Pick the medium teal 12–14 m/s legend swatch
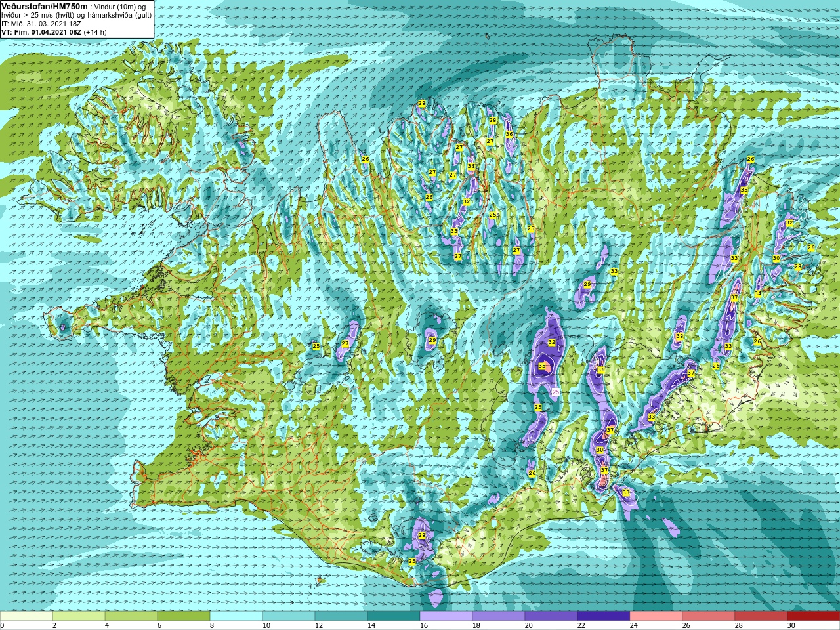This screenshot has width=840, height=630. click(341, 616)
